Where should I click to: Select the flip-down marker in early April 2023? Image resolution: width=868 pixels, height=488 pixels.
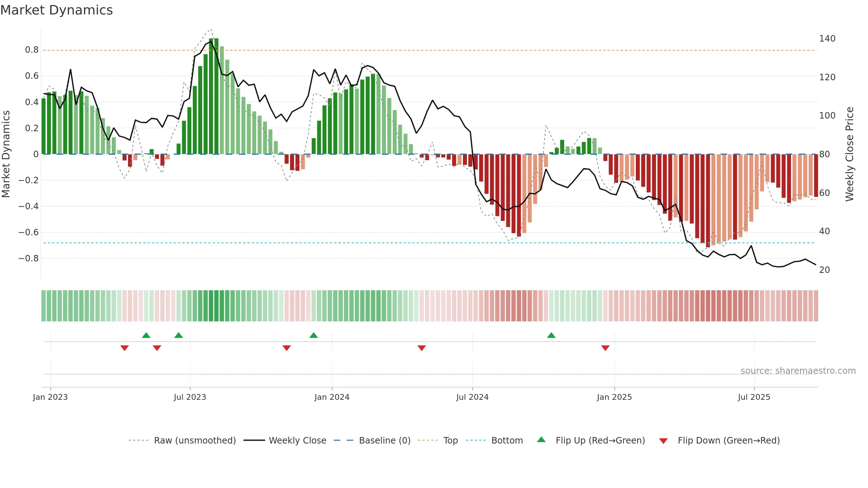pyautogui.click(x=124, y=348)
